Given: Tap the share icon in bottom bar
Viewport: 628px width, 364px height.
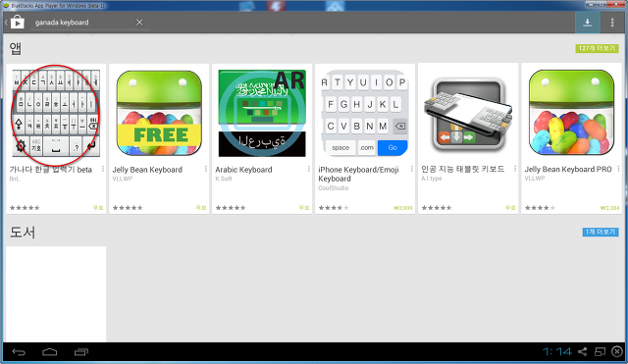Looking at the screenshot, I should (582, 351).
